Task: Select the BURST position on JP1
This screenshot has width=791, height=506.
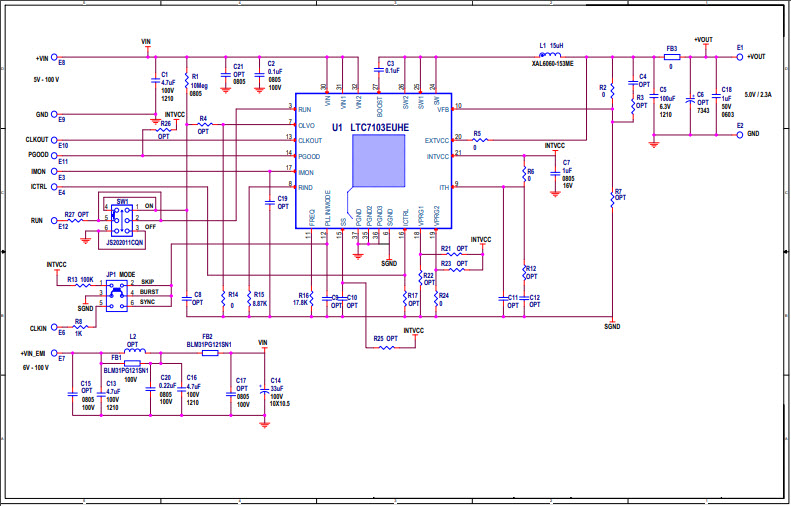Action: coord(149,291)
